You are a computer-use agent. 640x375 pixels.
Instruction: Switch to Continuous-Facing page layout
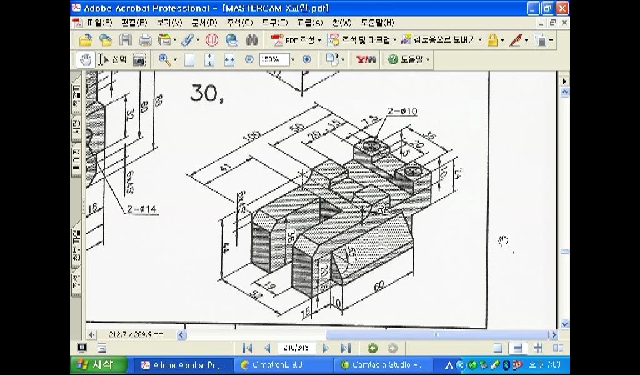click(x=538, y=348)
